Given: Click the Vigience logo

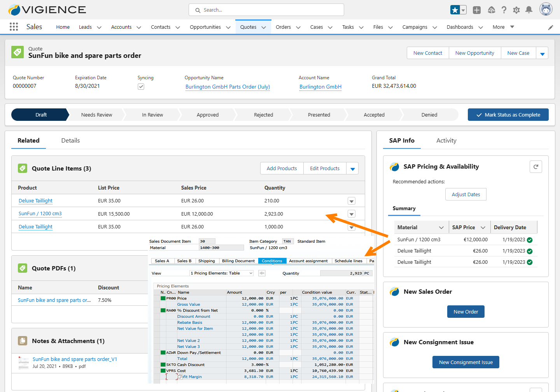Looking at the screenshot, I should click(47, 10).
